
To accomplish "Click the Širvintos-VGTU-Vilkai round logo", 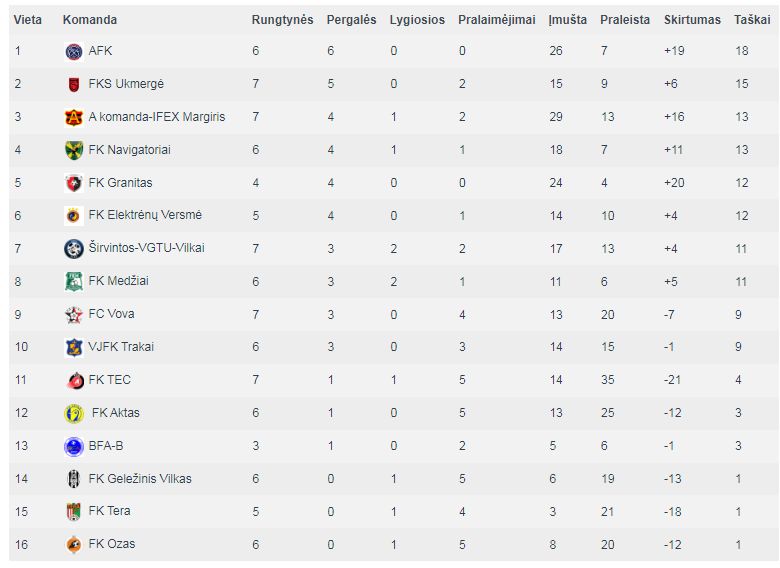I will (x=74, y=249).
